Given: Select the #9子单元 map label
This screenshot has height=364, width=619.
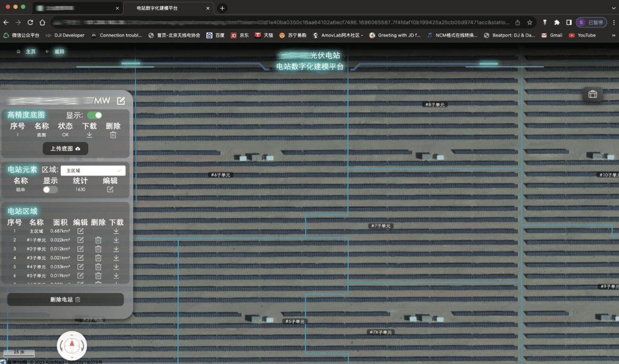Looking at the screenshot, I should (x=609, y=286).
